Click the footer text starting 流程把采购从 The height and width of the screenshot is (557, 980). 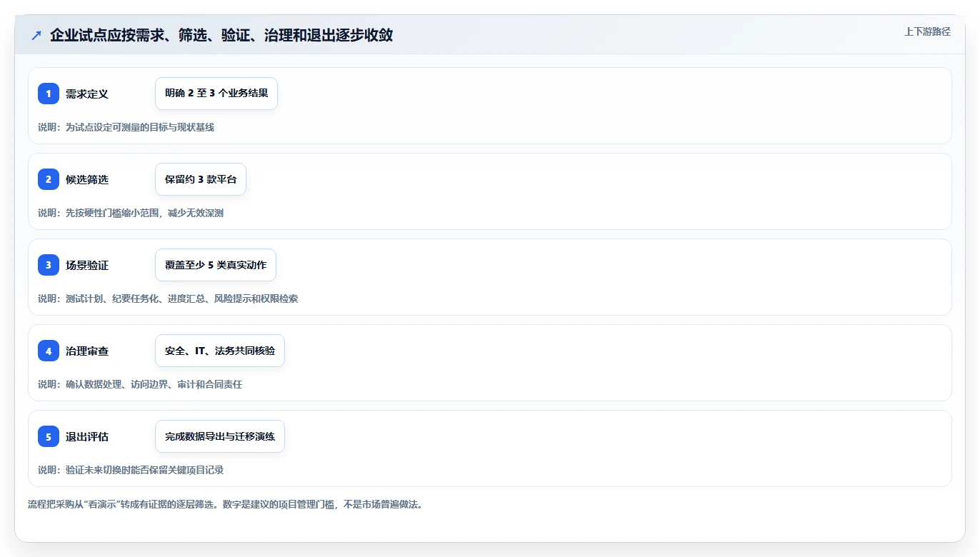[x=225, y=505]
